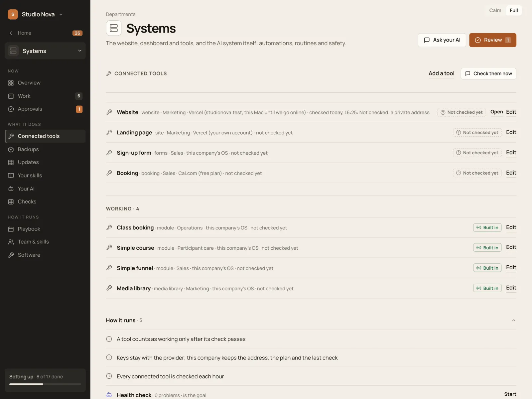
Task: Click the back arrow next to Home
Action: pos(11,33)
